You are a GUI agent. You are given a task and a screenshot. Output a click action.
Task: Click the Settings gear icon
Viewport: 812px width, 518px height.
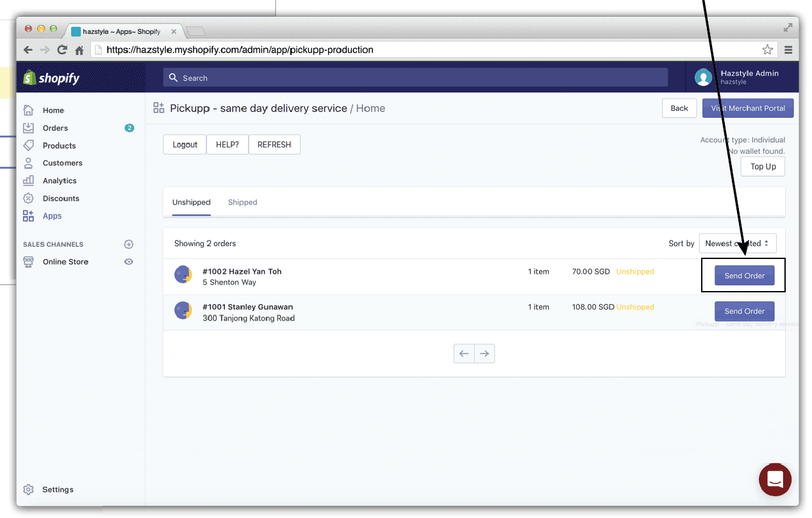(28, 489)
